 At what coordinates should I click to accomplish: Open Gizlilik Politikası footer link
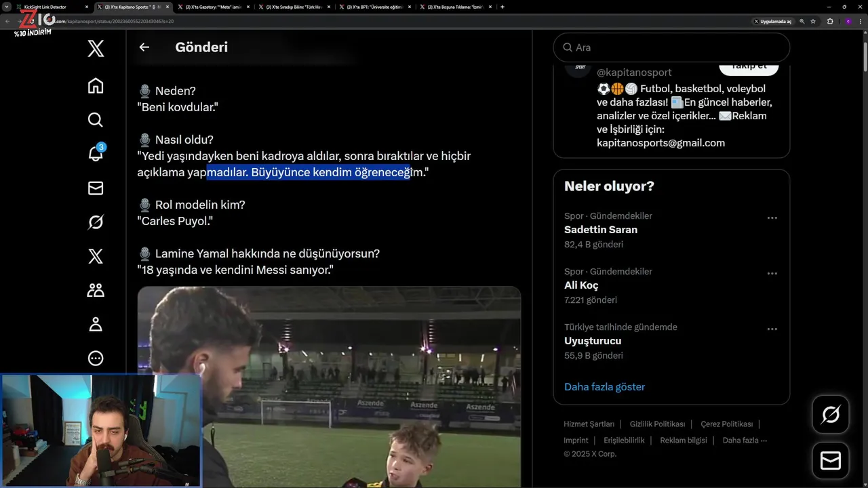657,424
